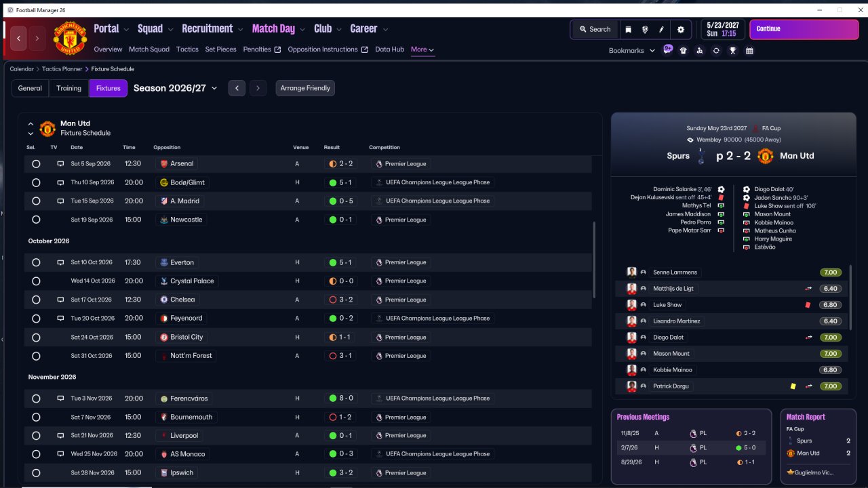Select the Ipswich fixture radio button

tap(36, 473)
